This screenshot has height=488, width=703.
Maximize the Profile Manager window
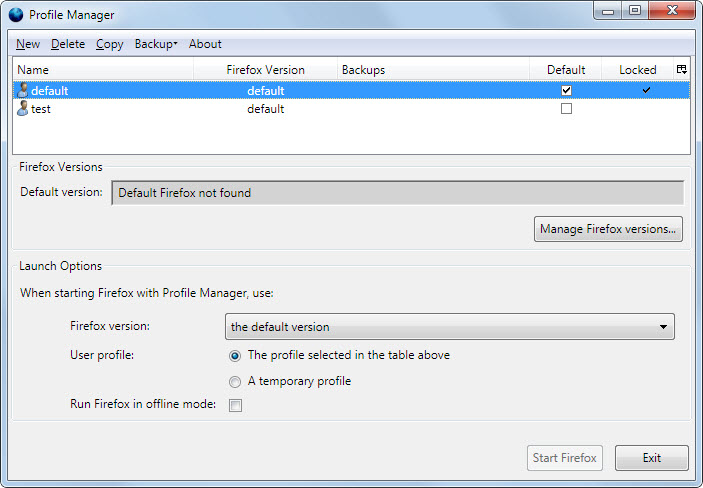(x=635, y=11)
